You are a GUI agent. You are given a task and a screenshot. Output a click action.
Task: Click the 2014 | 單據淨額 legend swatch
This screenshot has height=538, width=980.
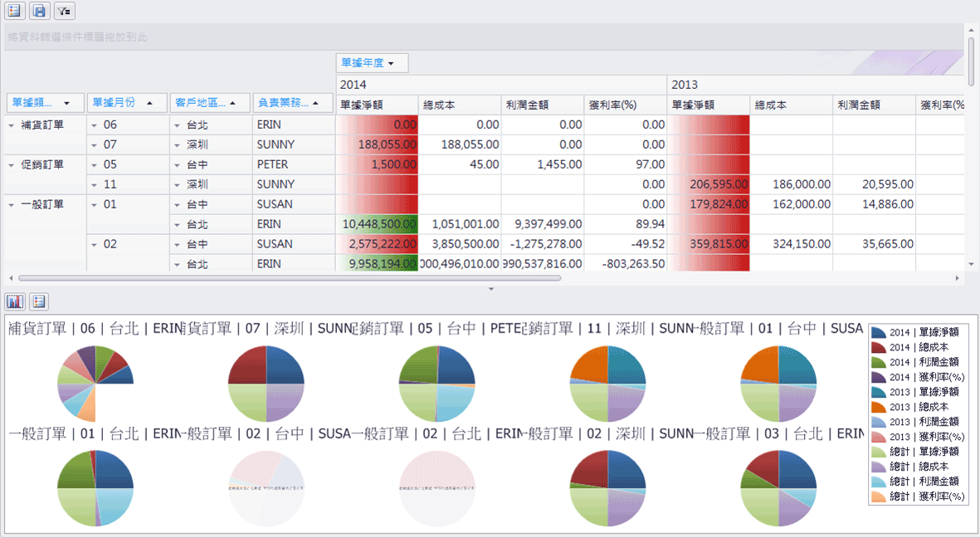[879, 333]
